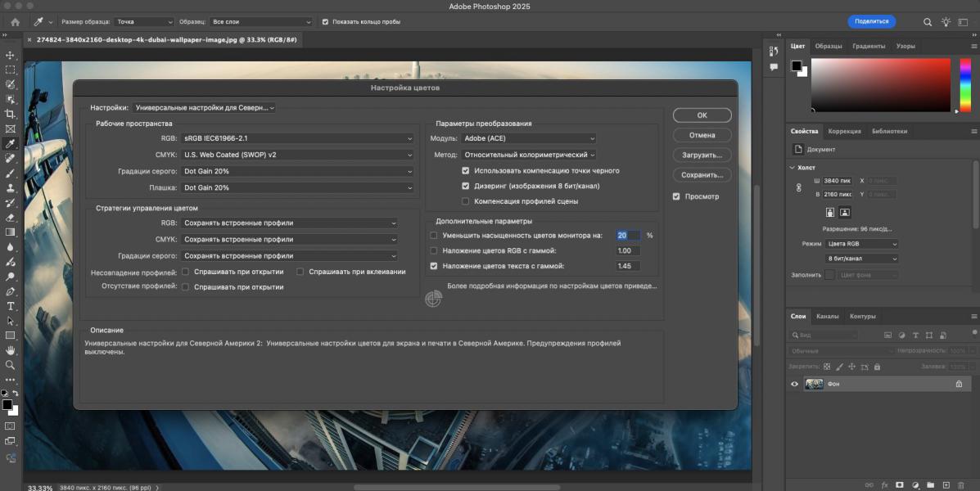
Task: Switch to the Каналы tab
Action: point(827,317)
